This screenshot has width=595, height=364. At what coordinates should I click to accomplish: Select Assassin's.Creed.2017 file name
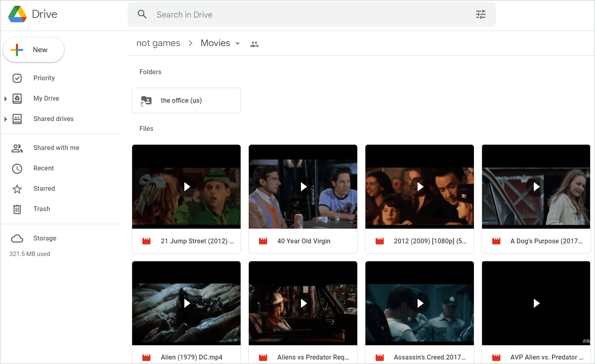click(430, 357)
